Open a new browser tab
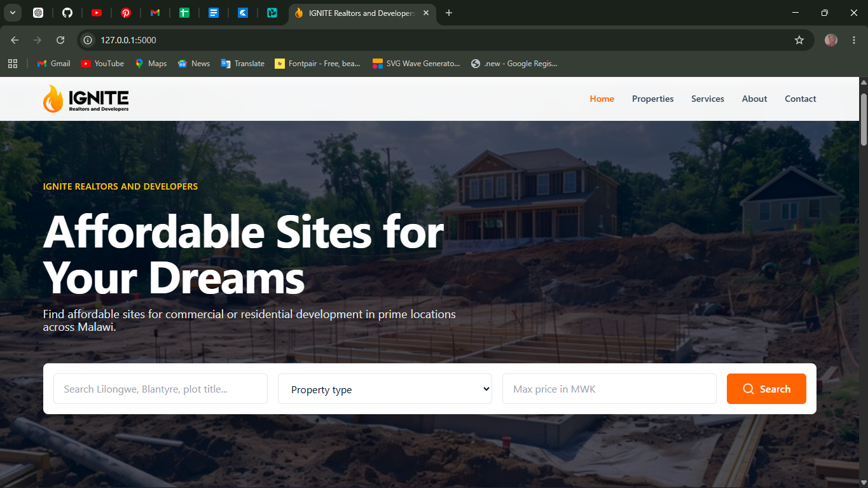Viewport: 868px width, 488px height. [449, 13]
